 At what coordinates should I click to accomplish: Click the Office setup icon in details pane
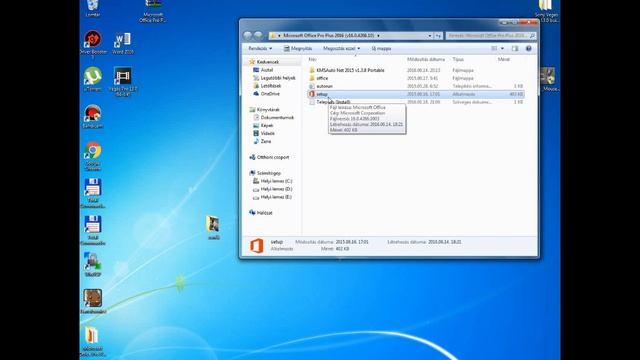(257, 246)
